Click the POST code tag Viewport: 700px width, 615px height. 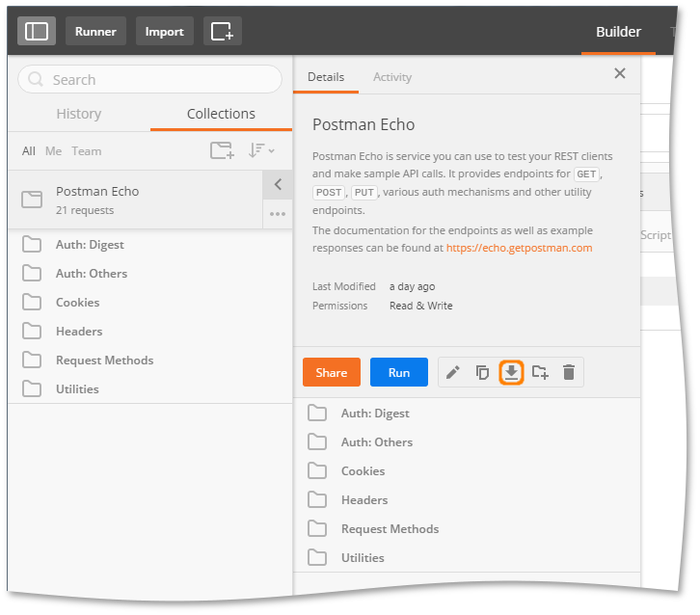pyautogui.click(x=329, y=193)
